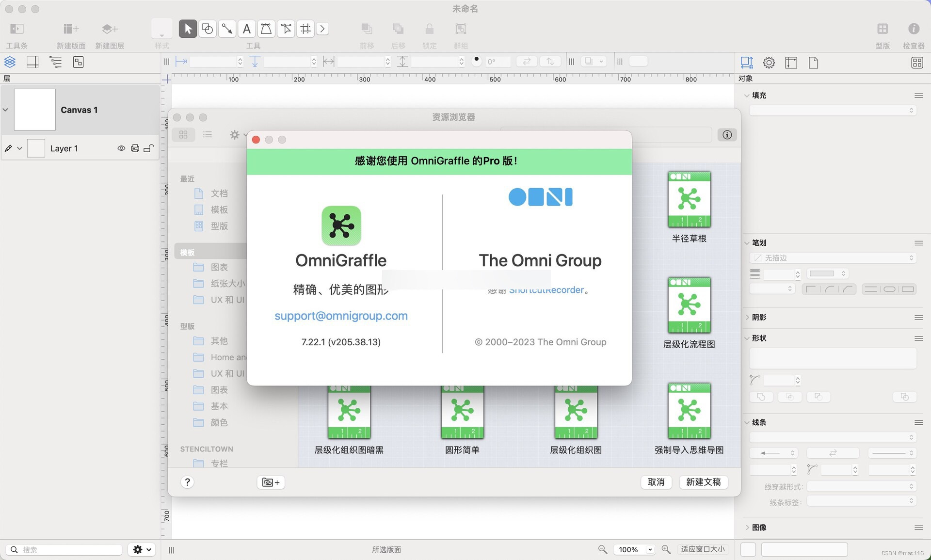Click the help question mark button
The height and width of the screenshot is (560, 931).
187,482
